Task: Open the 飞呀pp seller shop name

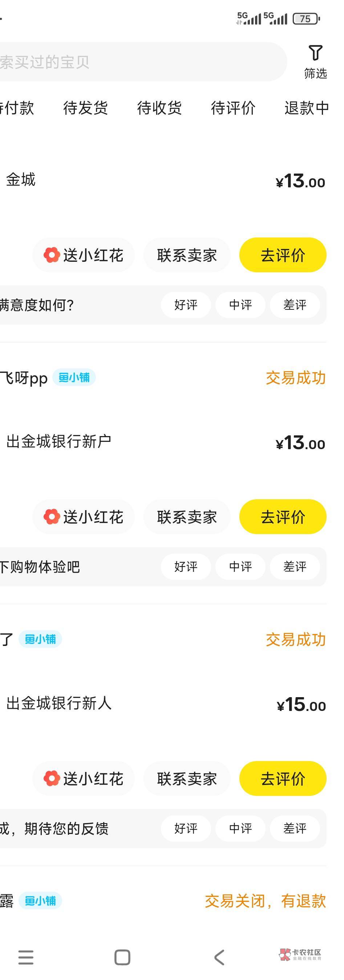Action: pos(24,378)
